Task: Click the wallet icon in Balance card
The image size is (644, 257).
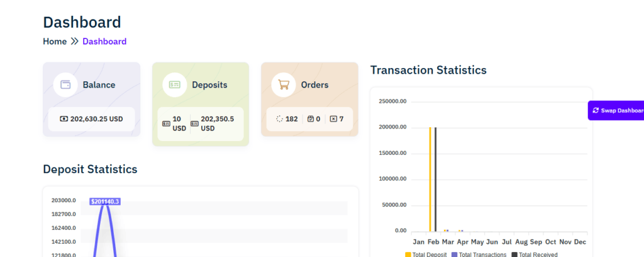Action: (65, 84)
